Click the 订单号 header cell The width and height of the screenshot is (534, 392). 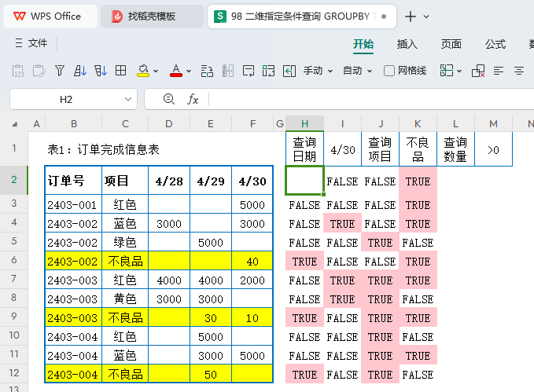click(x=73, y=181)
